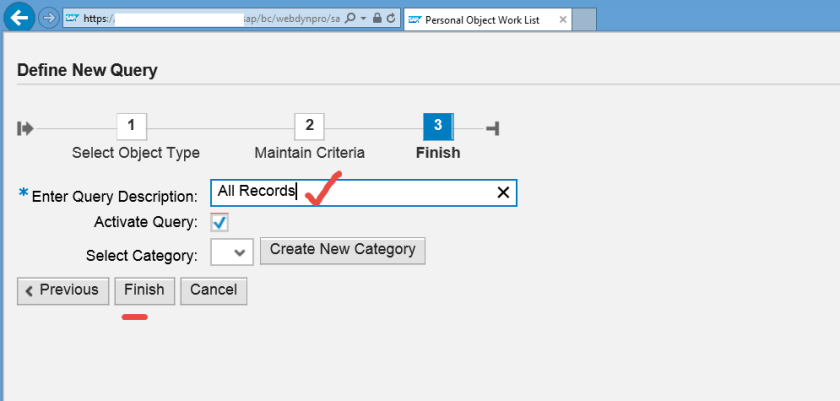The image size is (840, 401).
Task: Click the roadmap end marker icon
Action: 492,128
